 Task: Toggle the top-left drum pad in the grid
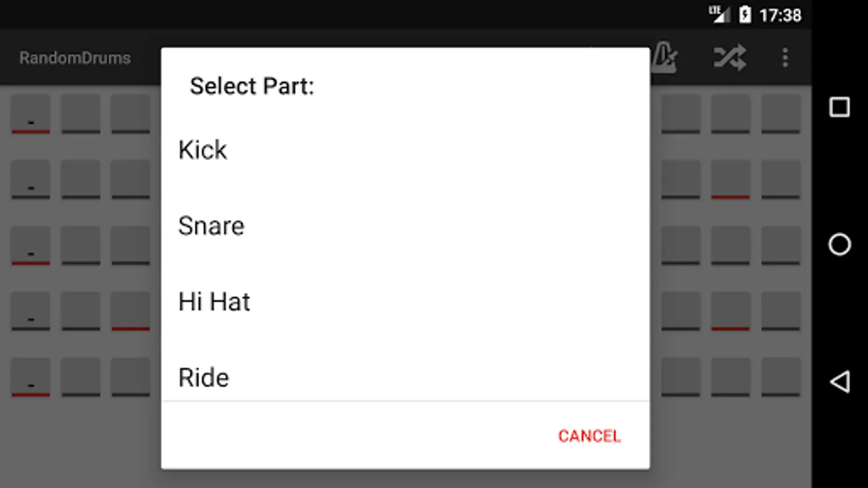[30, 114]
